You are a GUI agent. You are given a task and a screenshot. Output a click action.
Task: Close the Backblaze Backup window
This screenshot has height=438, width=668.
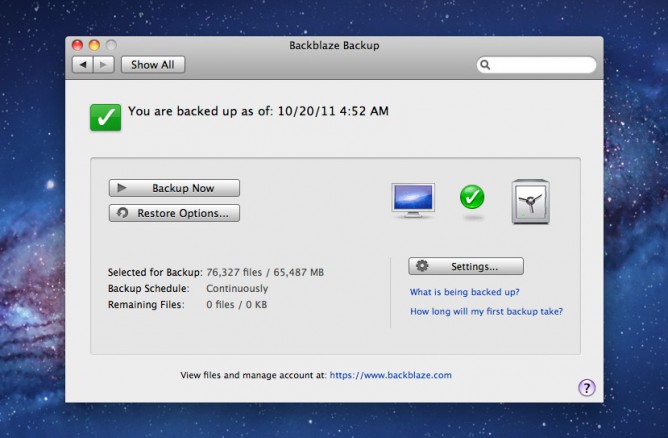coord(78,45)
